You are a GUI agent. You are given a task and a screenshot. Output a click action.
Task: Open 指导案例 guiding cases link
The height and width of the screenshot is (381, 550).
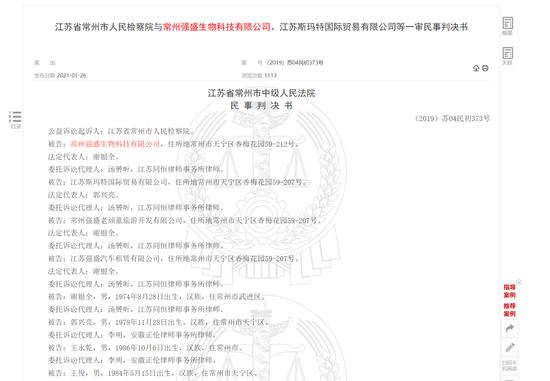(510, 291)
